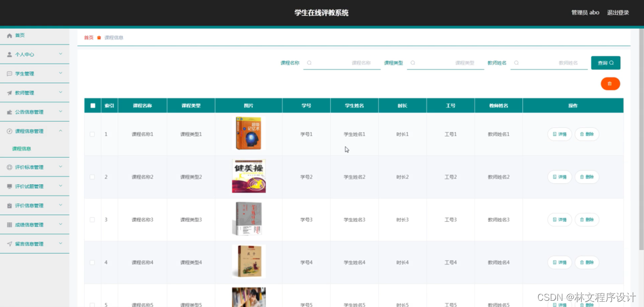Select the checkbox for row 3
The image size is (644, 307).
(x=92, y=220)
